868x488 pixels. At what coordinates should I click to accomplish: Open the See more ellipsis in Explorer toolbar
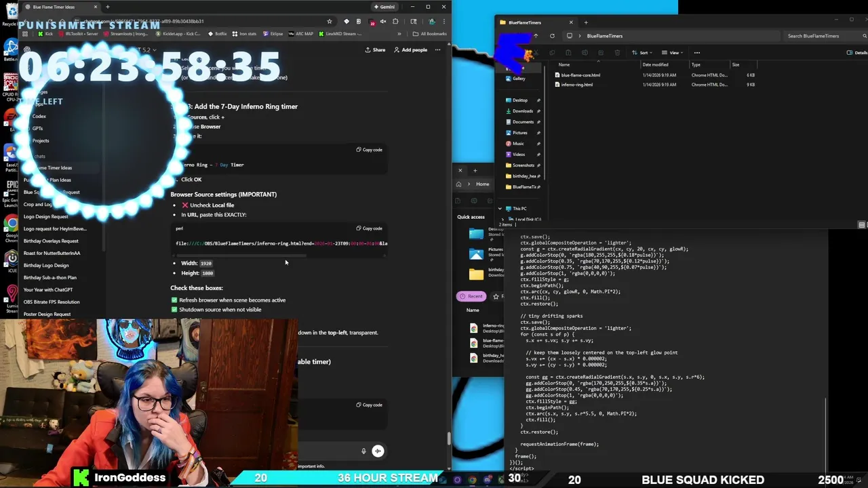coord(696,52)
